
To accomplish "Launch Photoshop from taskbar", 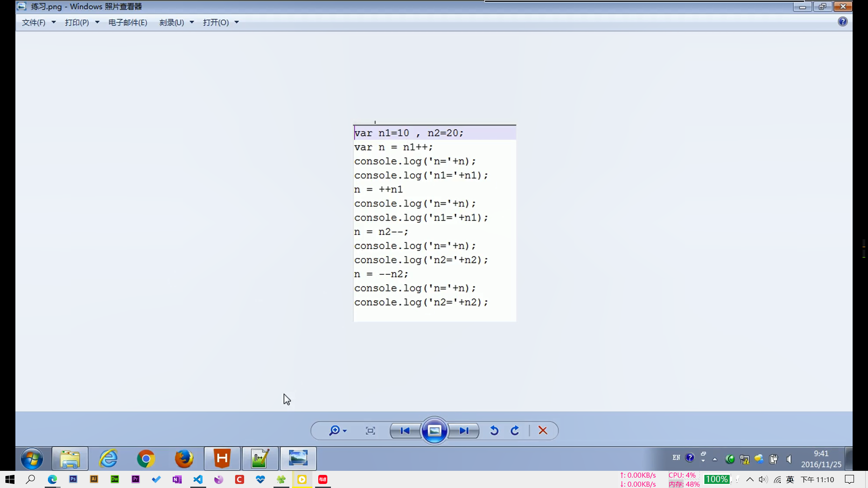I will point(73,479).
